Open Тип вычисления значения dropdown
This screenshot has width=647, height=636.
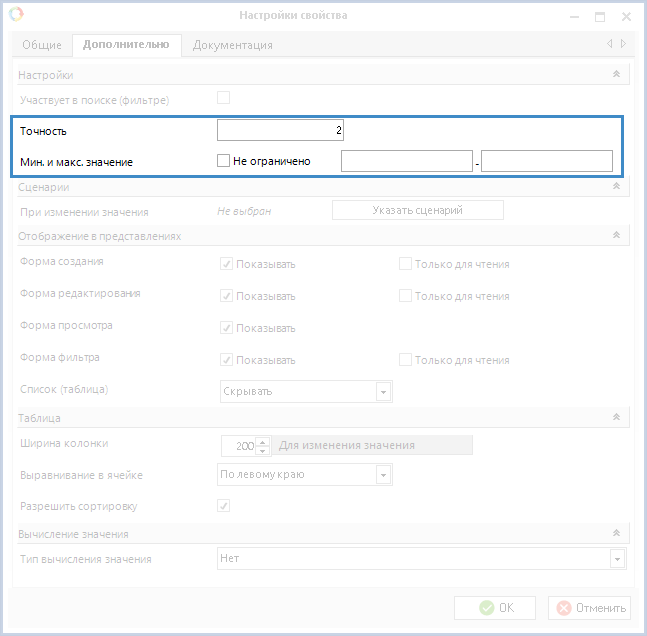[x=617, y=559]
